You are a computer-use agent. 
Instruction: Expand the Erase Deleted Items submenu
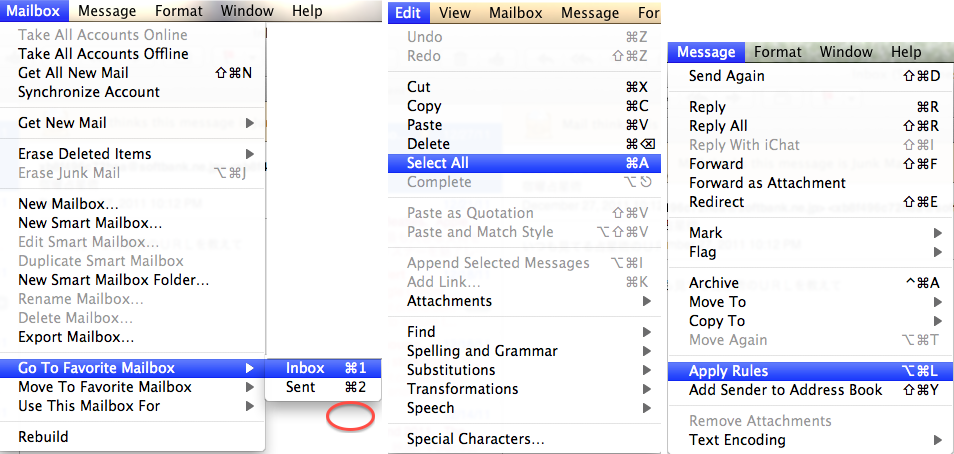click(x=133, y=154)
